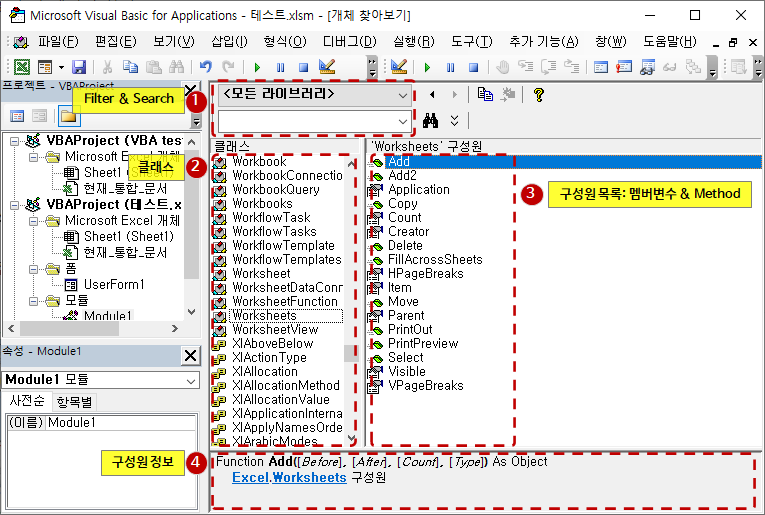
Task: Collapse the VBAProject (테스트.x project node
Action: click(15, 205)
